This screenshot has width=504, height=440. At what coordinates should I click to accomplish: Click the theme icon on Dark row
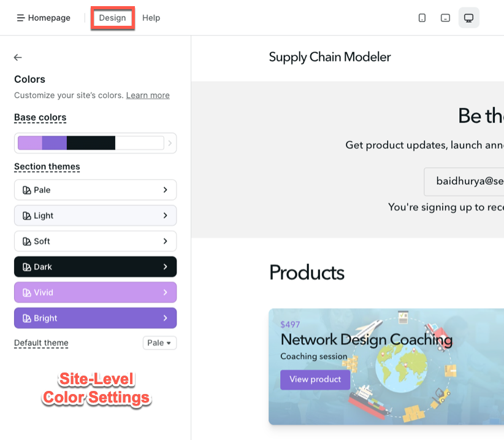coord(26,267)
